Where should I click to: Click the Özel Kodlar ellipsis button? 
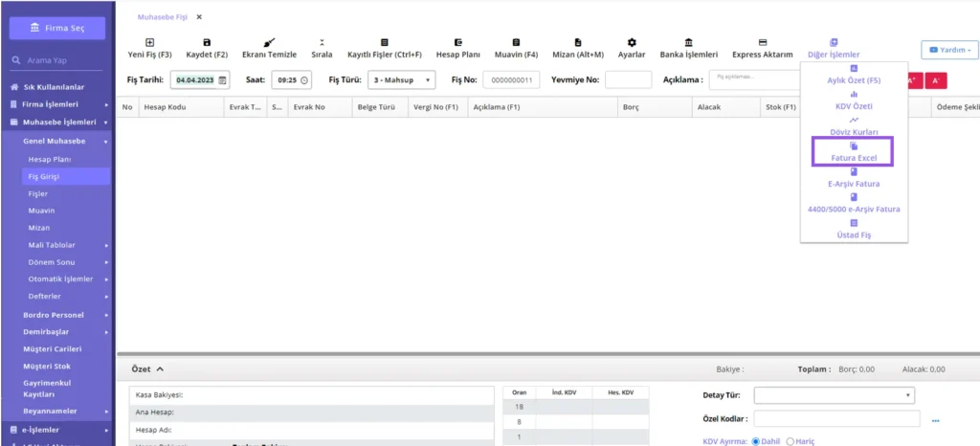tap(936, 420)
